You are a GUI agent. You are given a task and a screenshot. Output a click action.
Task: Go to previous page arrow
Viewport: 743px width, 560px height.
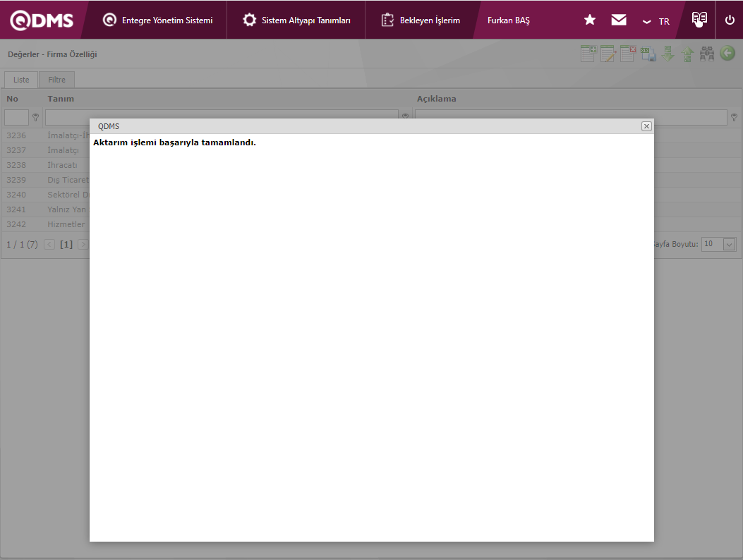(x=49, y=245)
